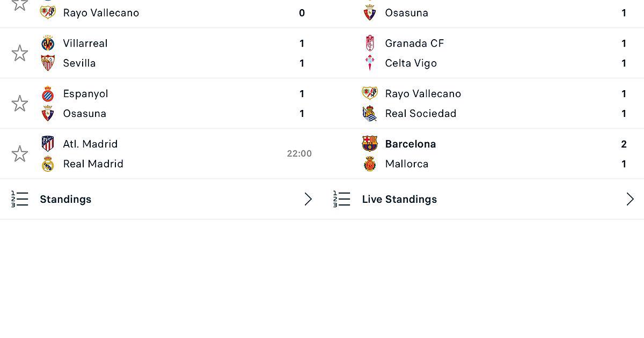Click the Real Madrid club crest

click(48, 164)
